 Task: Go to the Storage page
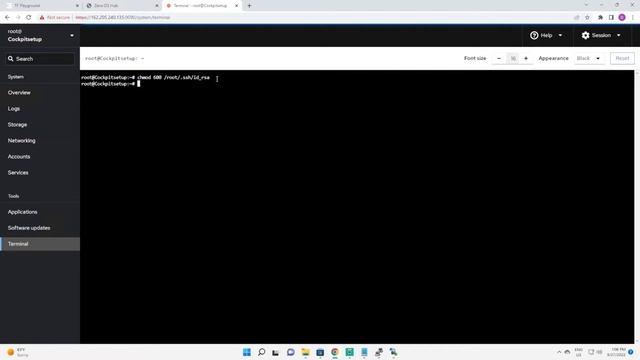click(17, 124)
